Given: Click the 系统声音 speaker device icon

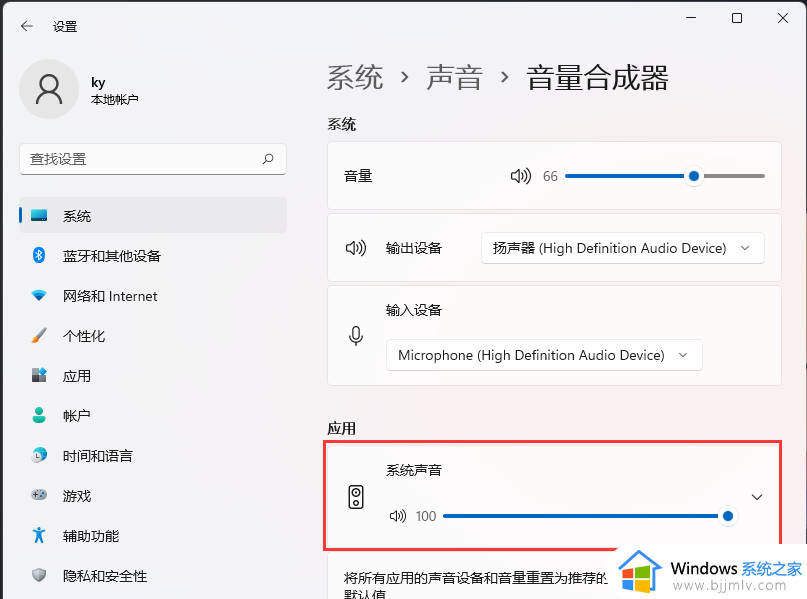Looking at the screenshot, I should pyautogui.click(x=356, y=497).
